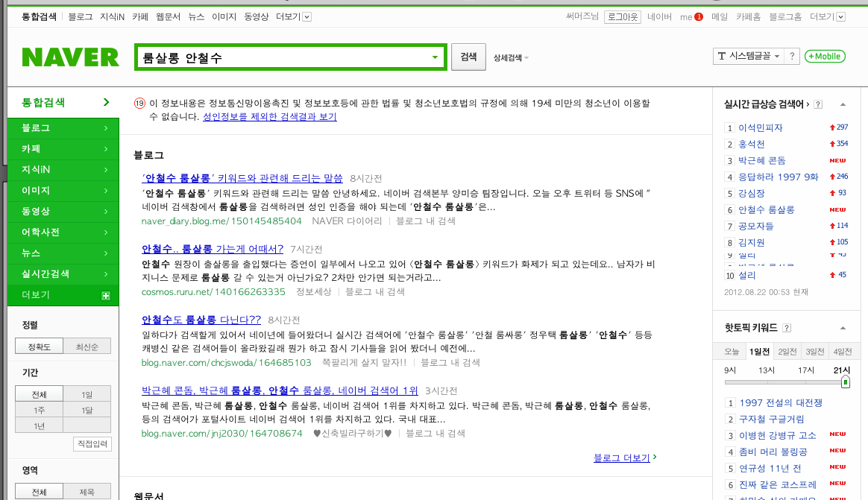Open 동영상 in sidebar menu
This screenshot has width=868, height=500.
point(63,212)
